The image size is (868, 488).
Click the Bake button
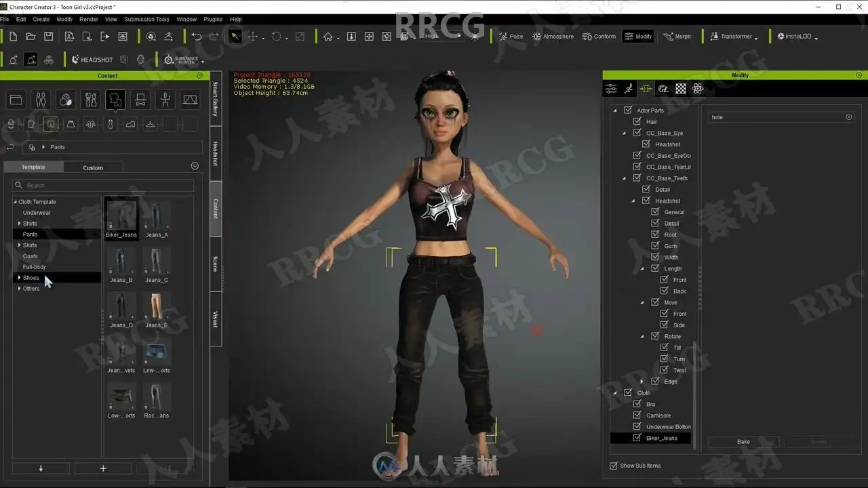743,441
